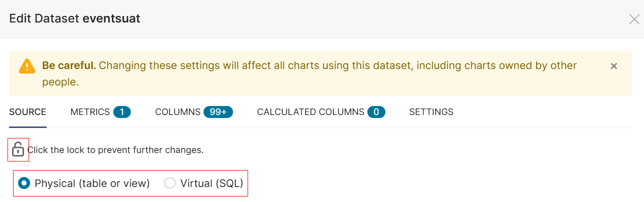Open the CALCULATED COLUMNS tab
644x202 pixels.
pos(311,112)
